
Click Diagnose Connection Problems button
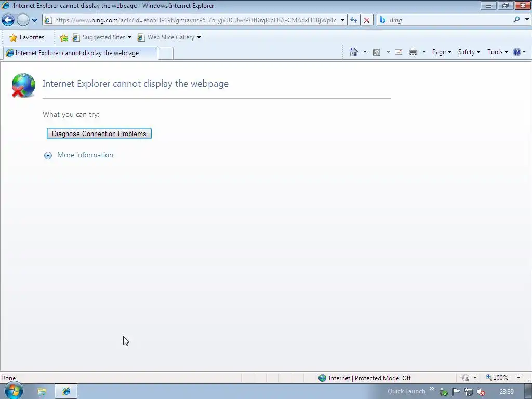point(99,134)
